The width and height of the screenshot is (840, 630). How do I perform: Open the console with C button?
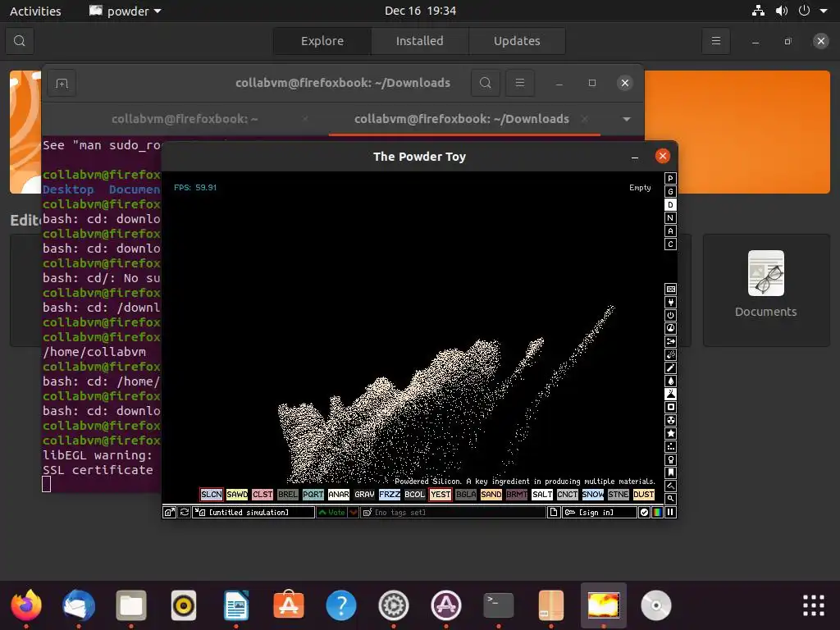click(670, 244)
